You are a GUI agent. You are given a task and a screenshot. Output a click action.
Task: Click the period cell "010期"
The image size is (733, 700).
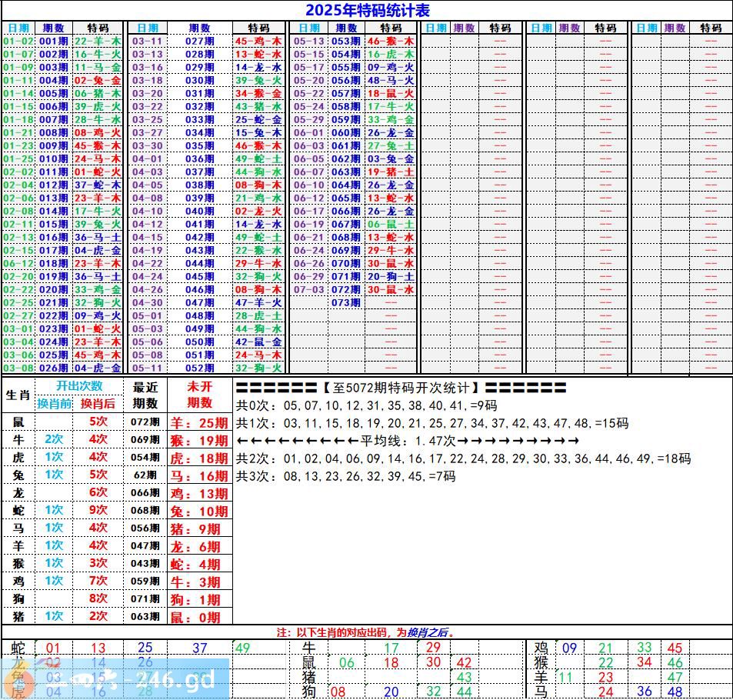point(53,159)
